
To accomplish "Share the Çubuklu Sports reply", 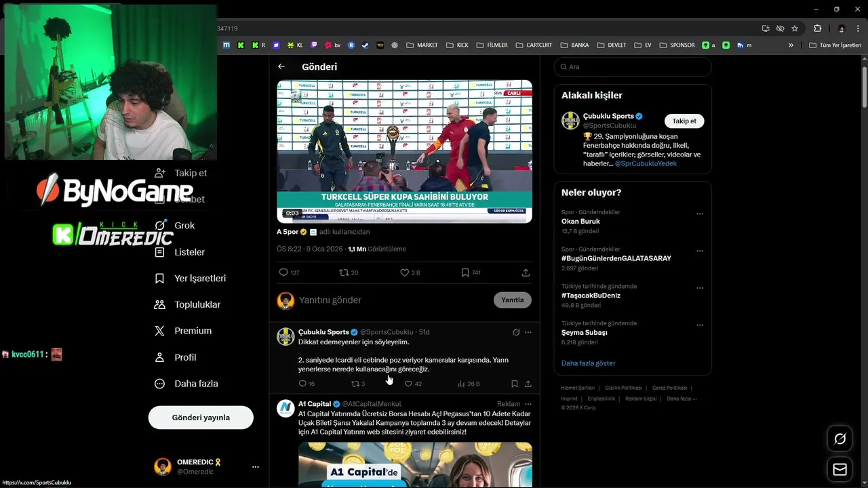I will point(528,384).
